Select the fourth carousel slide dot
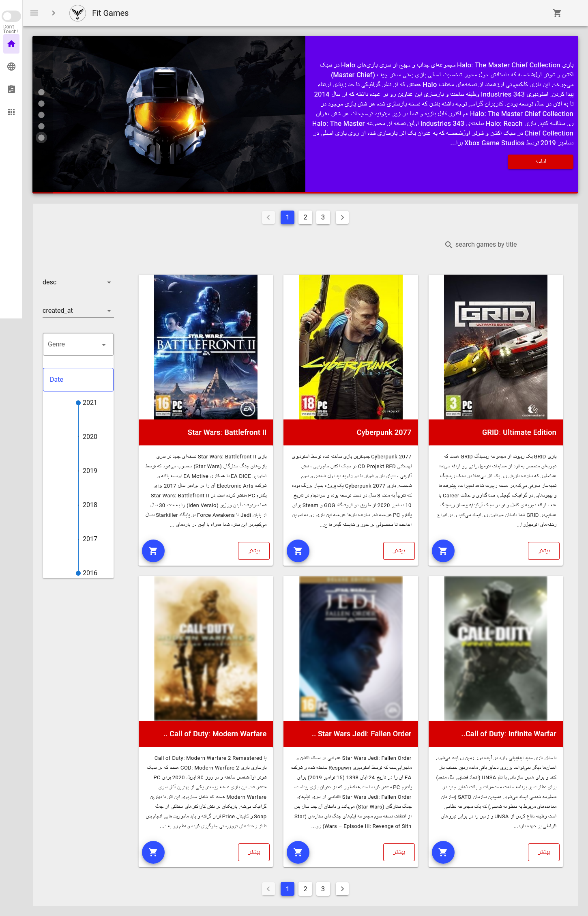Screen dimensions: 588x916 pyautogui.click(x=41, y=126)
